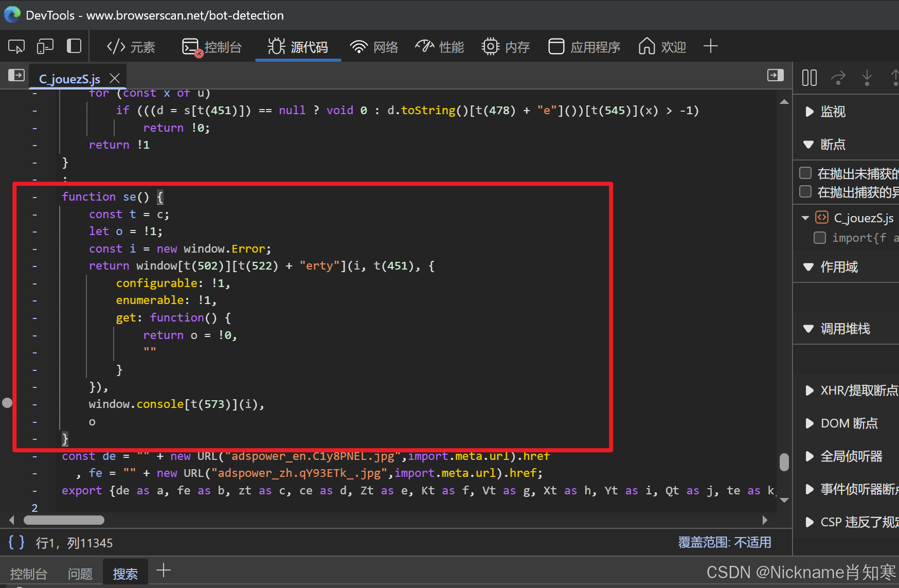This screenshot has height=588, width=899.
Task: Click the plus icon in the drawer tabs
Action: pos(164,570)
